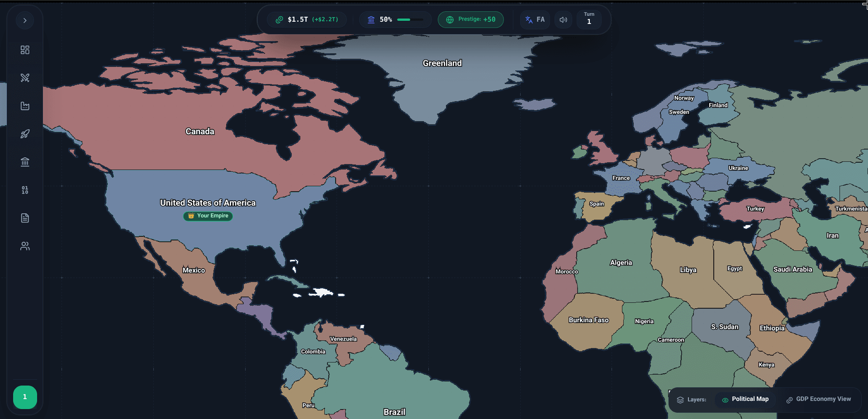Open the rocket research icon in sidebar
Screen dimensions: 868x419
[x=25, y=134]
